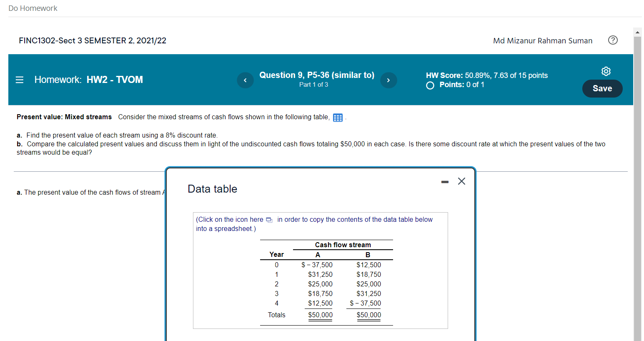Screen dimensions: 644x341
Task: Click the copy-to-spreadsheet icon in the dialog
Action: tap(268, 219)
